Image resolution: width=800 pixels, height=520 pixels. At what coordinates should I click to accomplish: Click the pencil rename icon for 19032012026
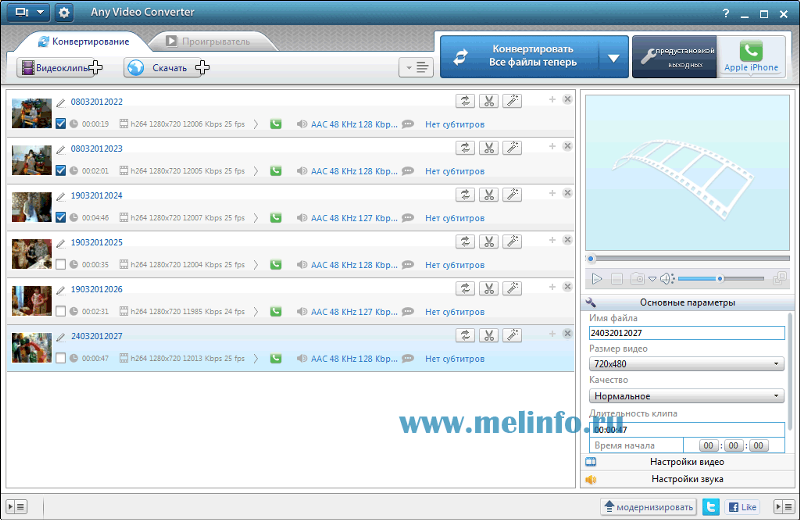pyautogui.click(x=61, y=289)
